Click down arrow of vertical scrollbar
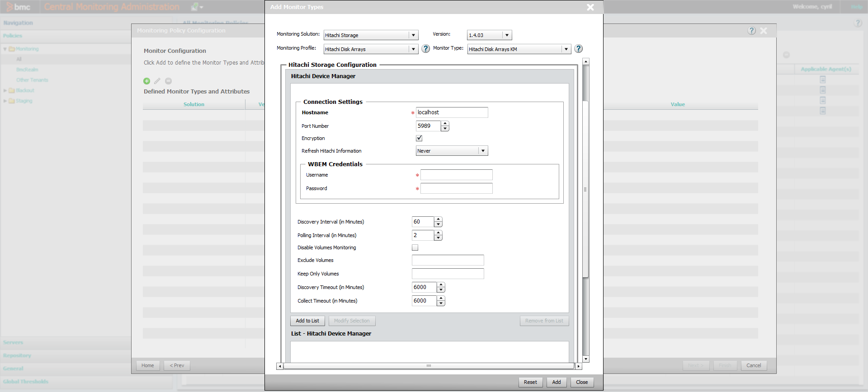This screenshot has height=392, width=868. [586, 359]
